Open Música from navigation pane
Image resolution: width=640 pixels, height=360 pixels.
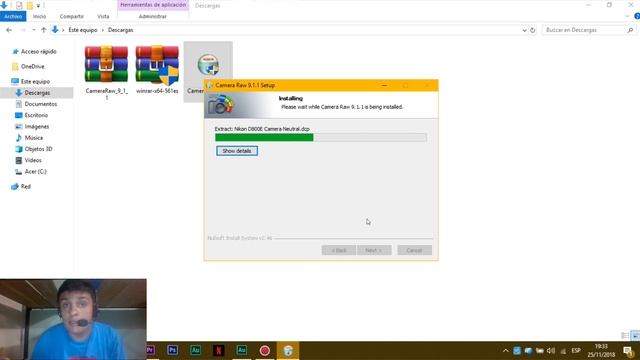(33, 138)
